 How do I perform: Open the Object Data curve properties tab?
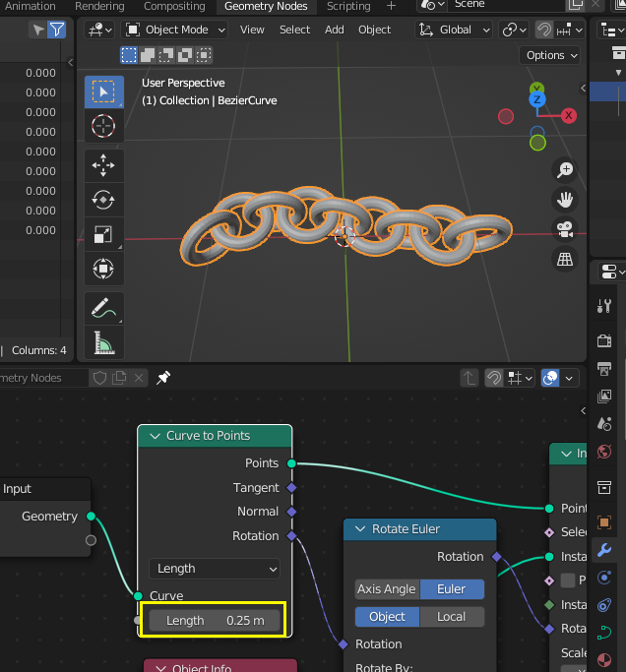[x=604, y=632]
